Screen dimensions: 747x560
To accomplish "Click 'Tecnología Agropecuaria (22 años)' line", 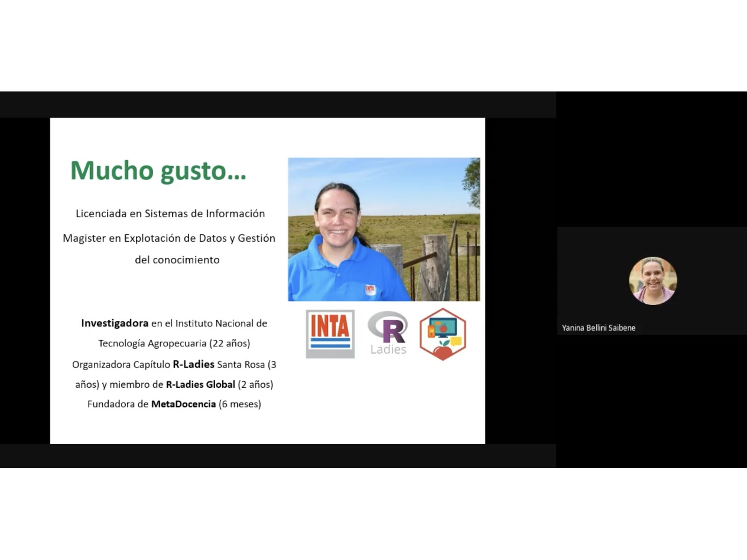I will pos(174,343).
